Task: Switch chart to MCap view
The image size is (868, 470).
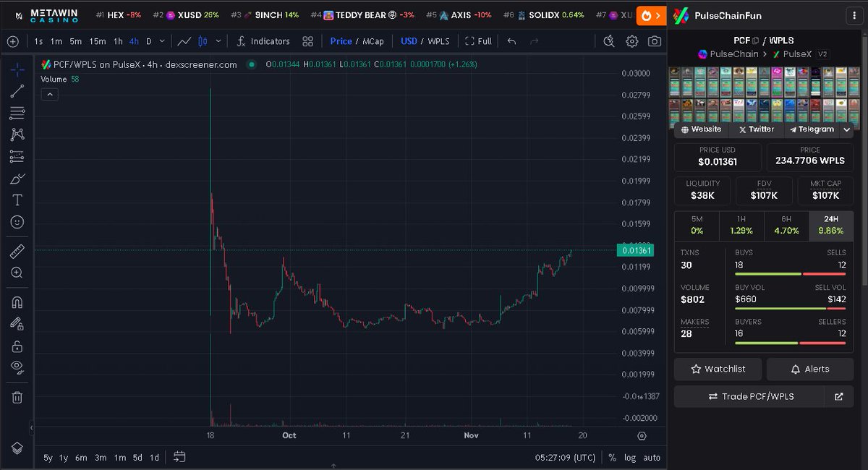Action: coord(374,41)
